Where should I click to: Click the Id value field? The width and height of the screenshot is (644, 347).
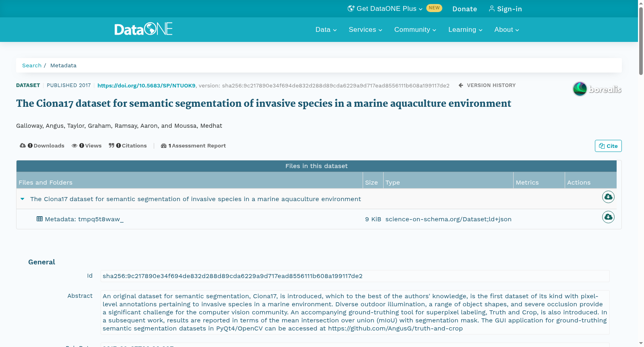click(355, 276)
